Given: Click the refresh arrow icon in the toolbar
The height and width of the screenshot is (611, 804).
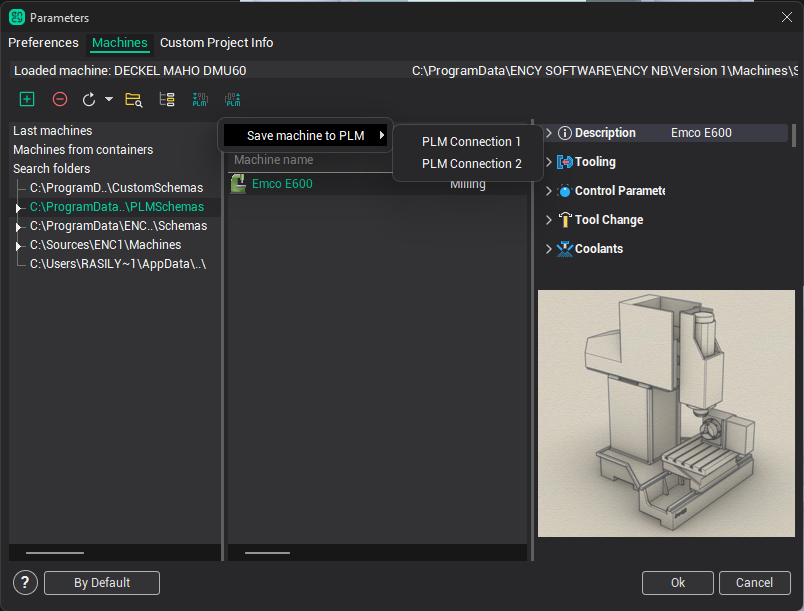Looking at the screenshot, I should coord(89,99).
